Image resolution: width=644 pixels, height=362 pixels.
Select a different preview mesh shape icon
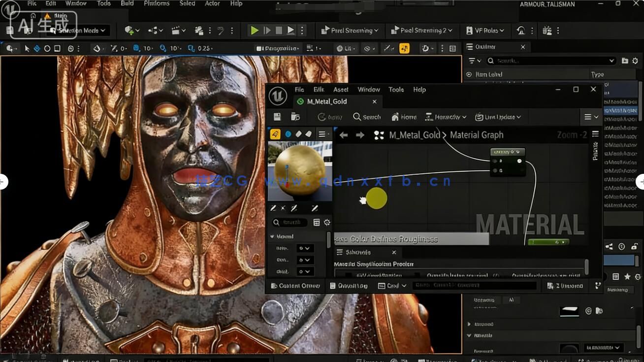click(297, 133)
